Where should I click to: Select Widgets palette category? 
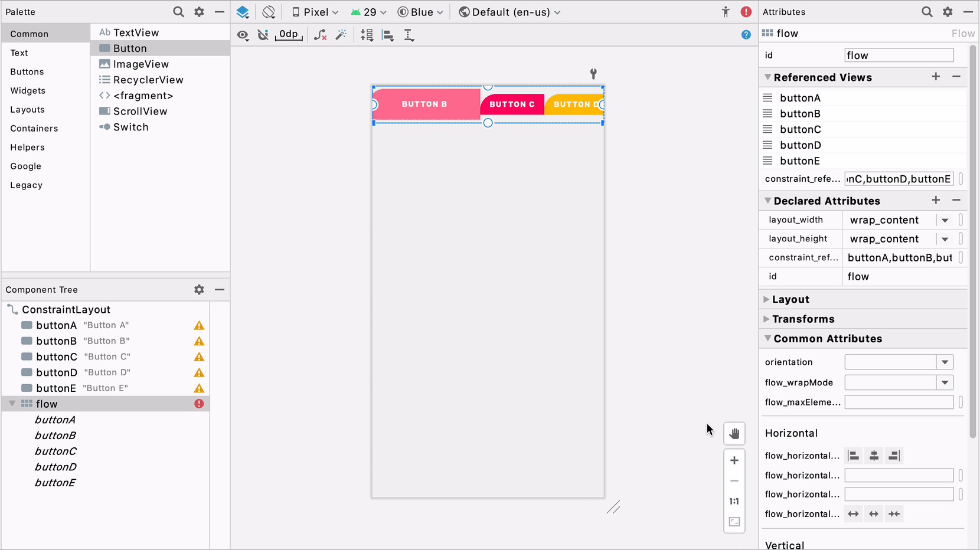pyautogui.click(x=45, y=90)
